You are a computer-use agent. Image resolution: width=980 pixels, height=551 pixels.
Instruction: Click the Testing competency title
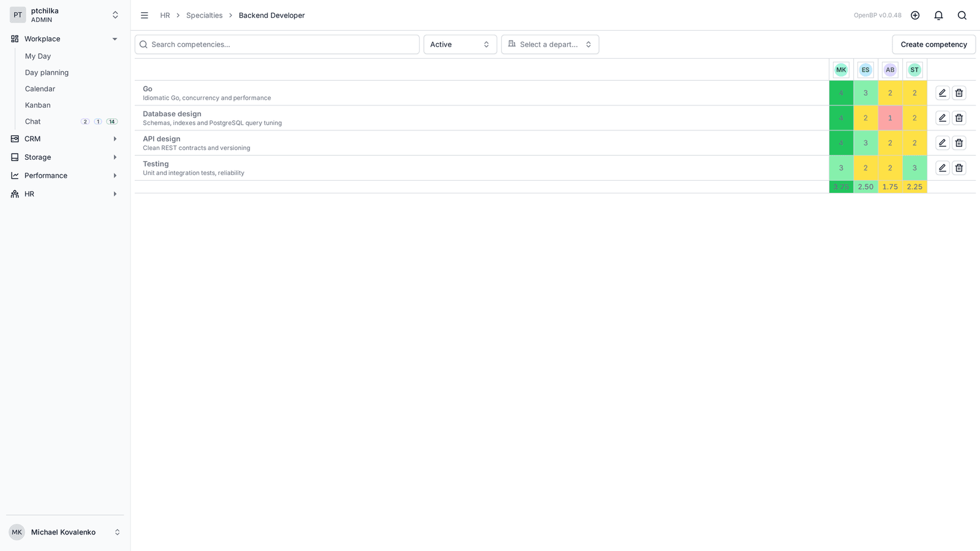point(156,164)
